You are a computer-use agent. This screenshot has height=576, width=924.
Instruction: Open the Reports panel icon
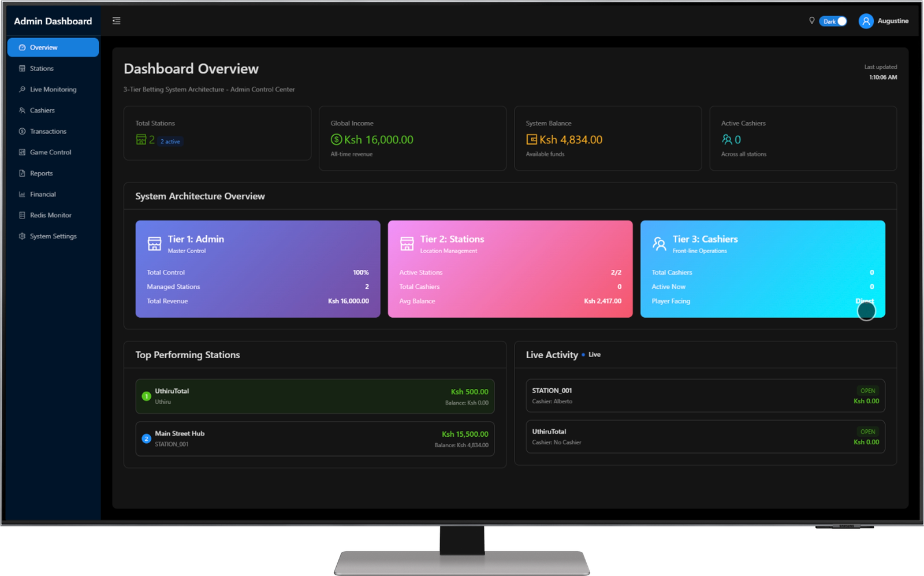[x=22, y=173]
